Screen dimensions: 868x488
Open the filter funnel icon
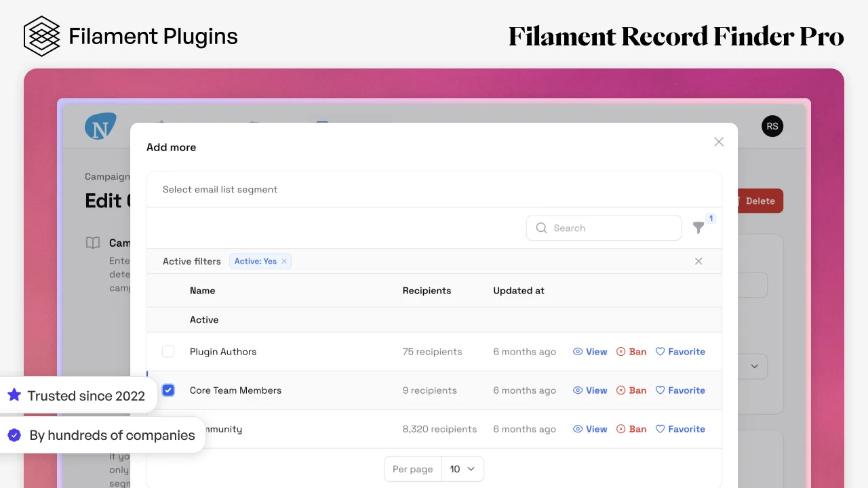pos(698,228)
